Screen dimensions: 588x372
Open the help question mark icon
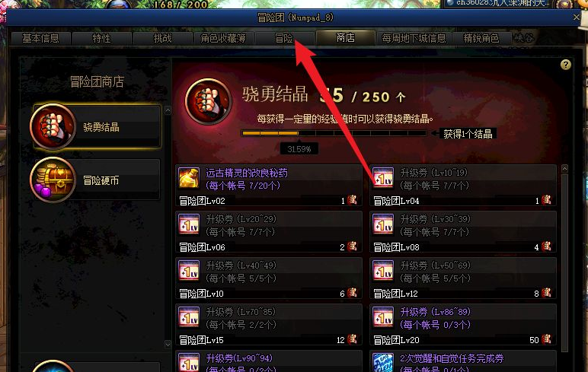[x=565, y=65]
